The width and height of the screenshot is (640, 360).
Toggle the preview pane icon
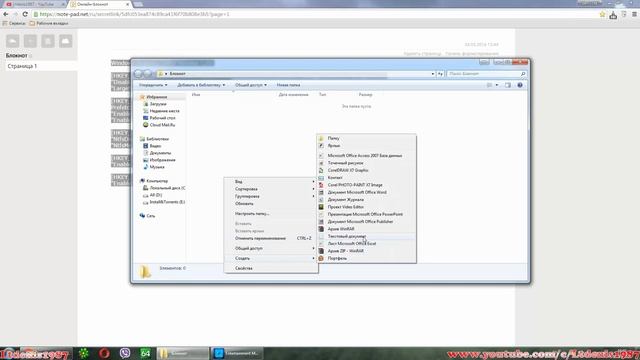click(x=508, y=85)
